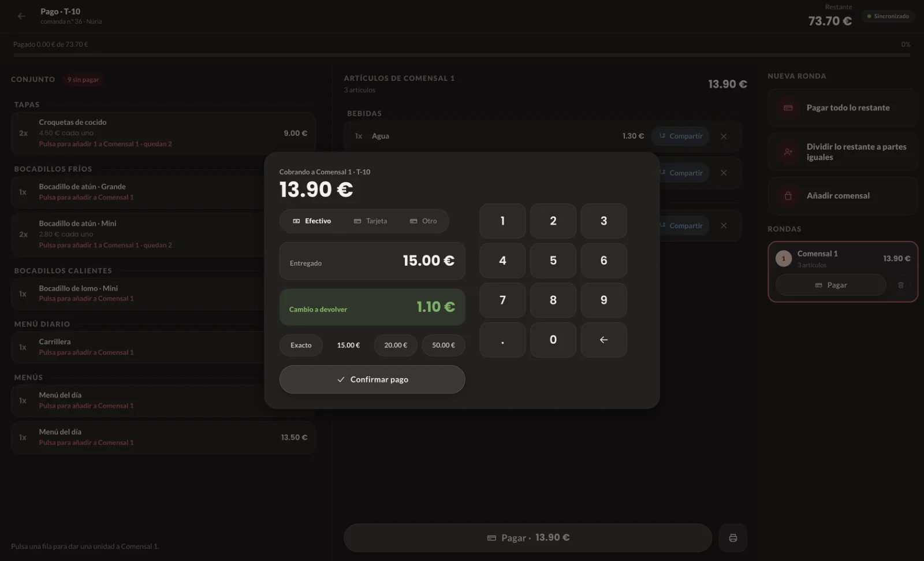
Task: Tap keypad digit 4
Action: [502, 261]
